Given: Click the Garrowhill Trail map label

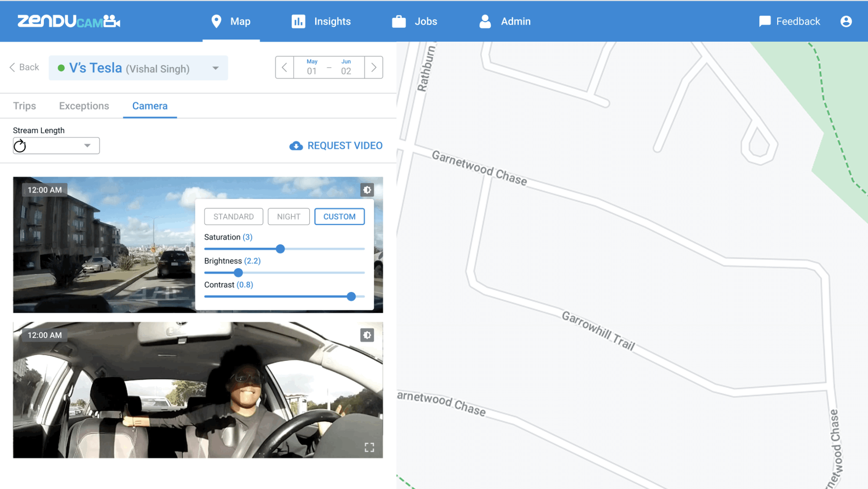Looking at the screenshot, I should tap(598, 331).
